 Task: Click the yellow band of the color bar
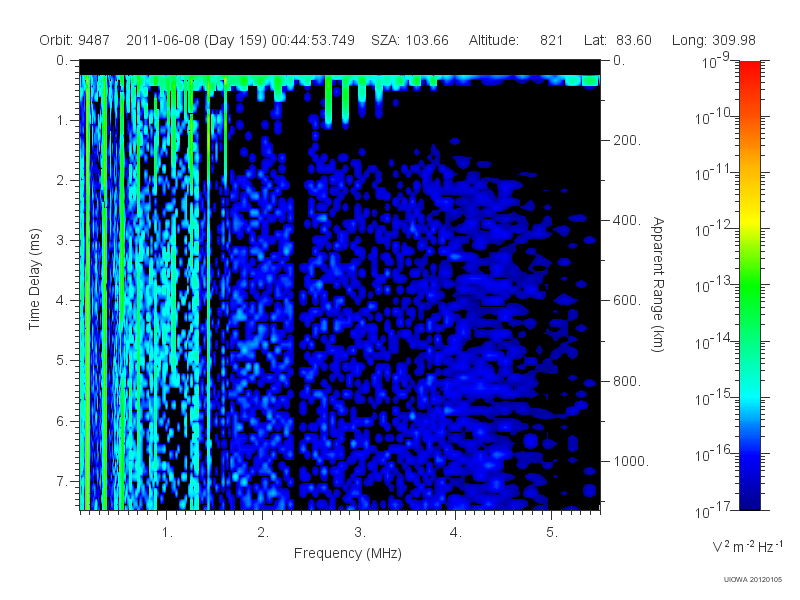tap(750, 217)
